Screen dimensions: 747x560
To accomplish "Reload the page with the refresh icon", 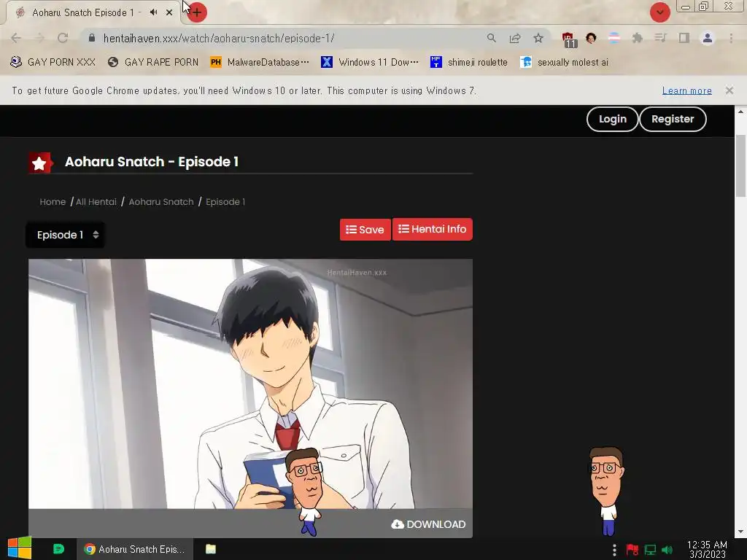I will coord(63,38).
